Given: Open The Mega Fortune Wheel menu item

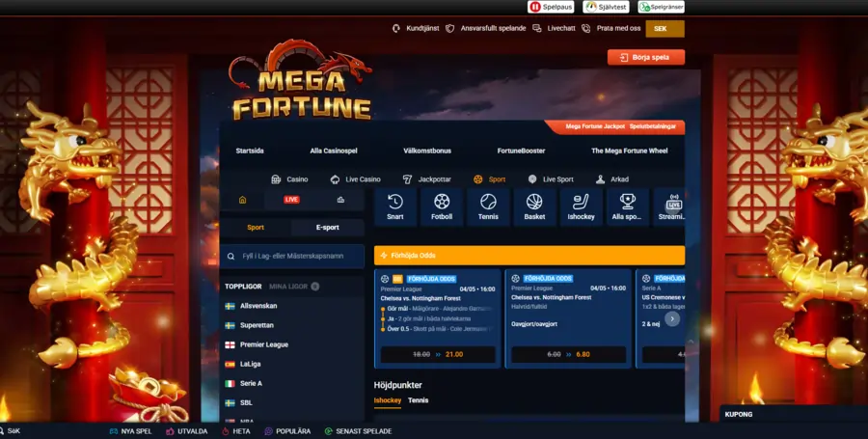Looking at the screenshot, I should click(x=630, y=151).
